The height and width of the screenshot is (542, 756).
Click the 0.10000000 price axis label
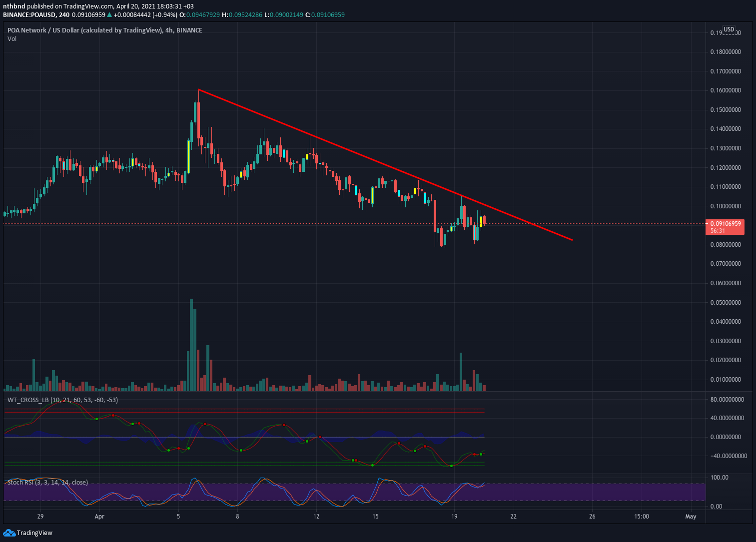click(726, 206)
